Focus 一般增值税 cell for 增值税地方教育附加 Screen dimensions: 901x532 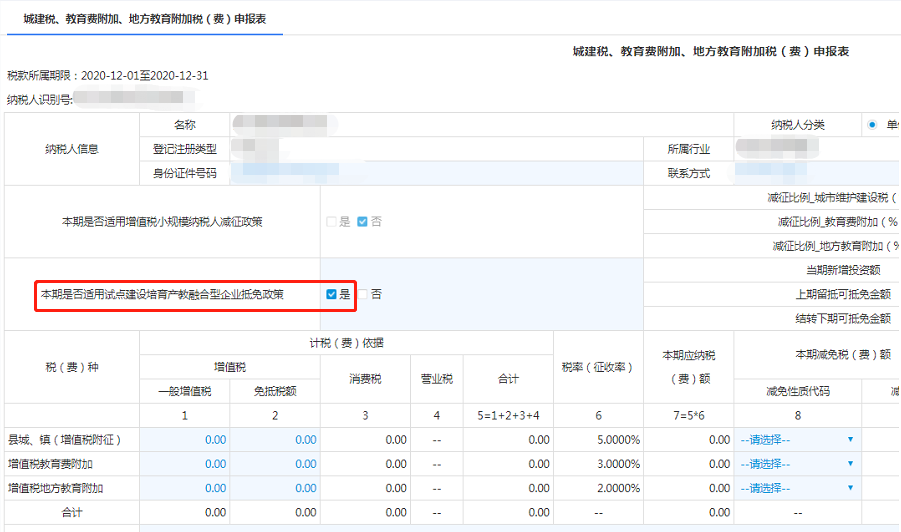[185, 488]
